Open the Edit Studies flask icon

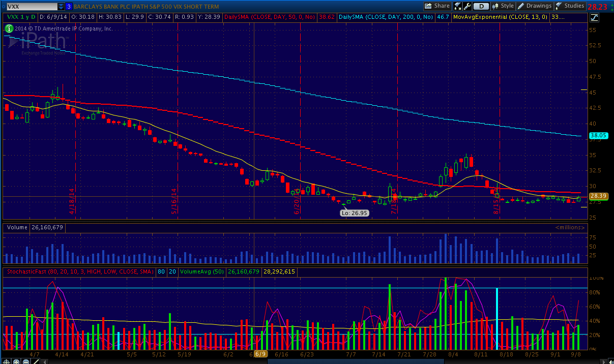click(458, 6)
